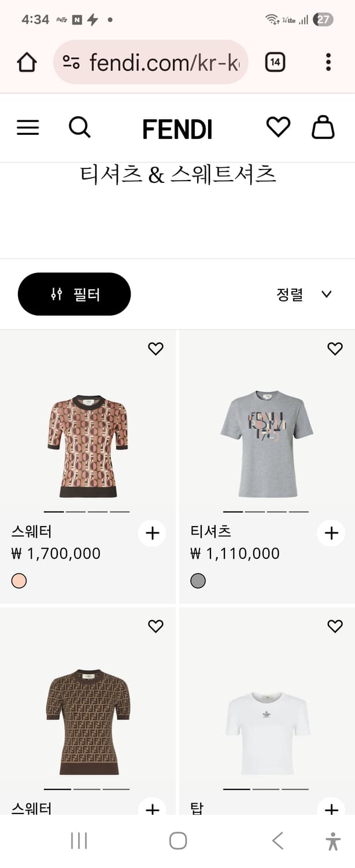
Task: Select the 티셔츠 & 스웨트셔츠 category title
Action: (x=177, y=174)
